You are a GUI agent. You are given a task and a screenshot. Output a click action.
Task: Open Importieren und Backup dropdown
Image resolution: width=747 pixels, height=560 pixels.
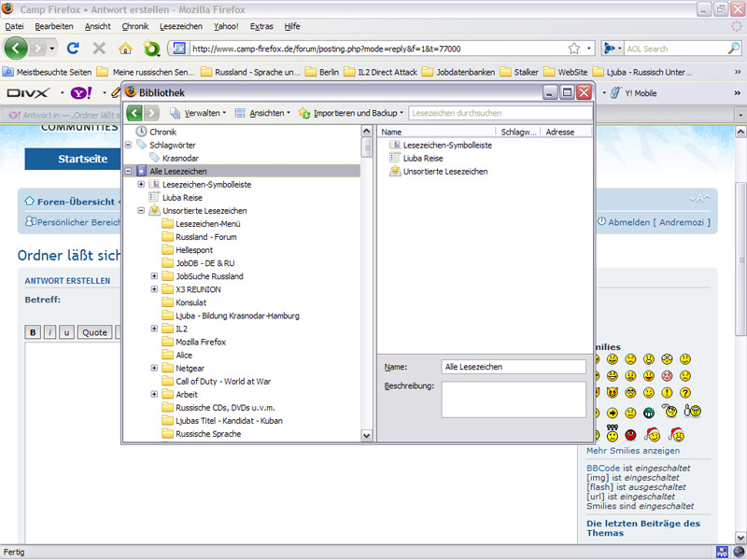pyautogui.click(x=352, y=113)
